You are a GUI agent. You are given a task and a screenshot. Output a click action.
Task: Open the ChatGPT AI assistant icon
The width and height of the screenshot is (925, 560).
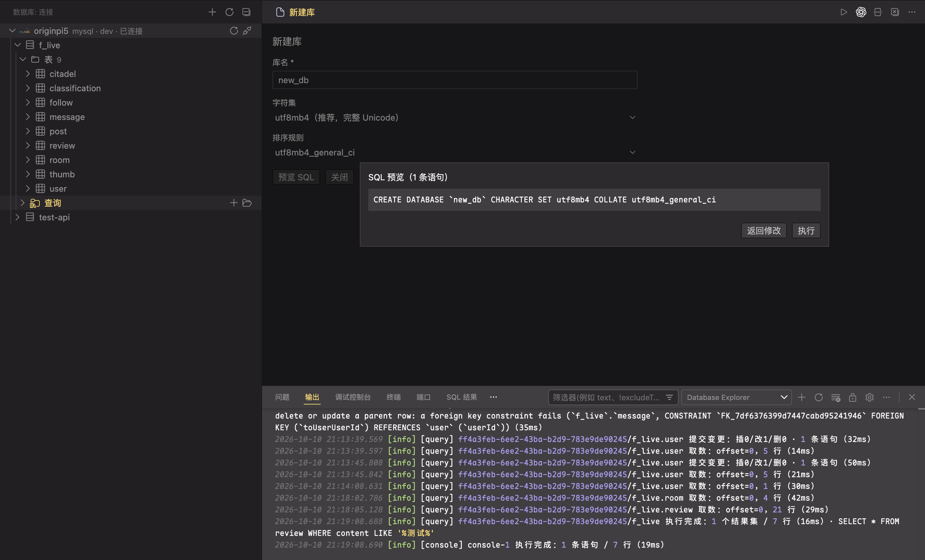click(861, 12)
